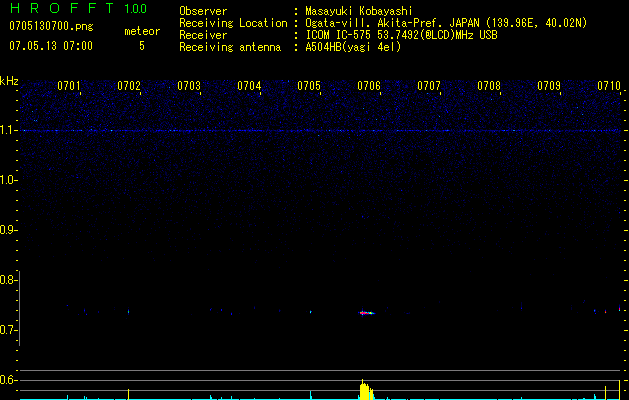Click the 0702 time marker

coord(129,86)
